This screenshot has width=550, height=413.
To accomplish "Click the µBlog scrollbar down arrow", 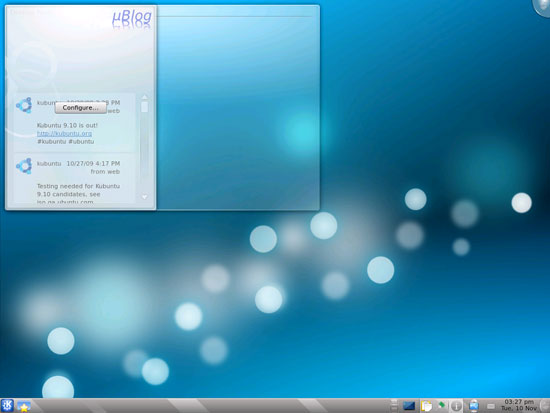I will click(145, 197).
